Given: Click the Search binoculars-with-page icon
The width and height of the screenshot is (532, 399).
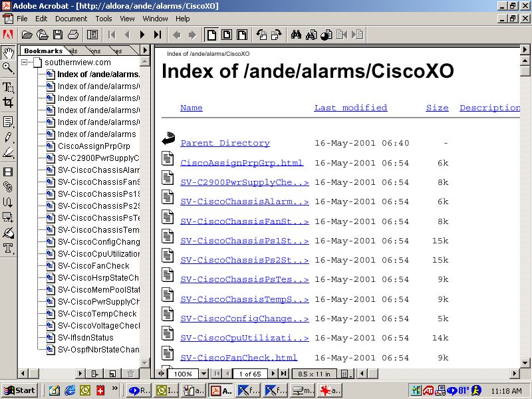Looking at the screenshot, I should pyautogui.click(x=311, y=35).
